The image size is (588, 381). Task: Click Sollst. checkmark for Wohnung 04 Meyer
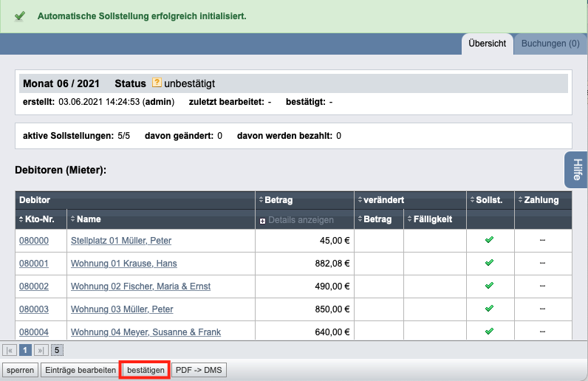coord(489,331)
